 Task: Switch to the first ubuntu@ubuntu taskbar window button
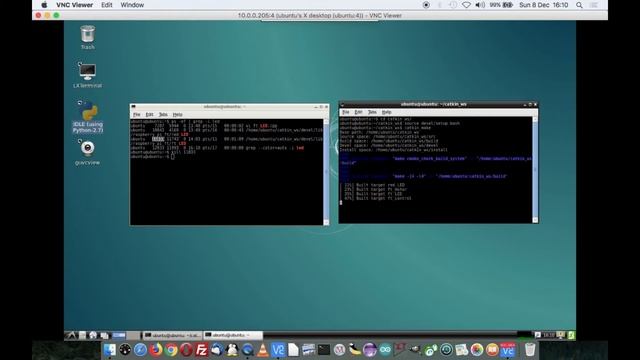(171, 335)
